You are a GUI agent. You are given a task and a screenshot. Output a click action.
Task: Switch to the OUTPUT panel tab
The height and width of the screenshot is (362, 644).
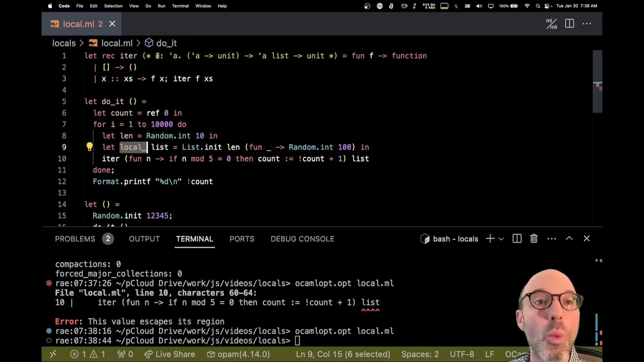pyautogui.click(x=144, y=239)
